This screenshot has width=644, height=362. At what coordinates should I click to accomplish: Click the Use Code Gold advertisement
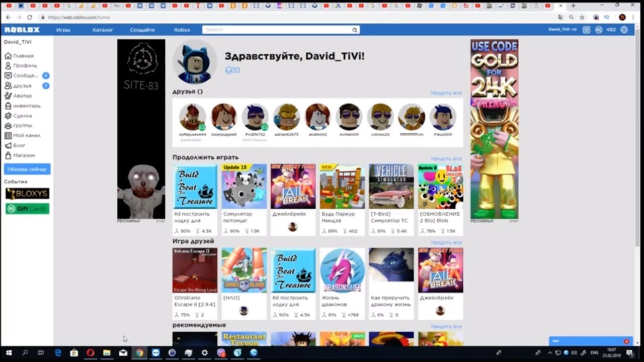point(495,129)
